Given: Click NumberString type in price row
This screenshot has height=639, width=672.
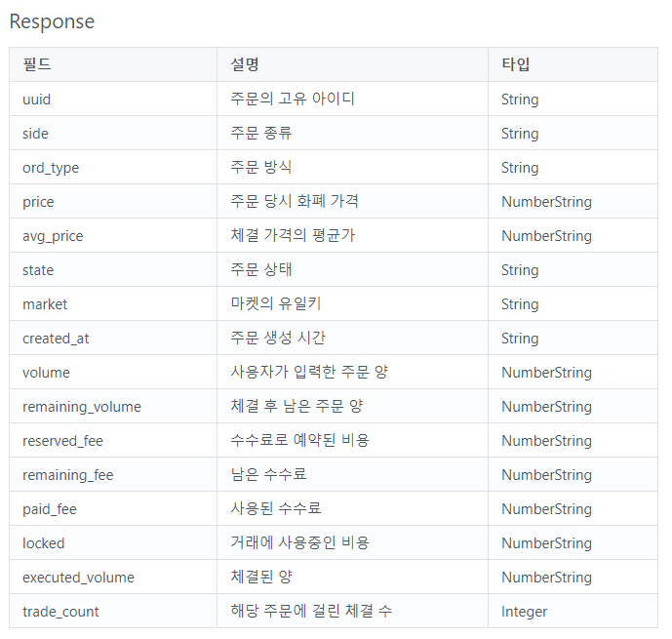Looking at the screenshot, I should 546,202.
